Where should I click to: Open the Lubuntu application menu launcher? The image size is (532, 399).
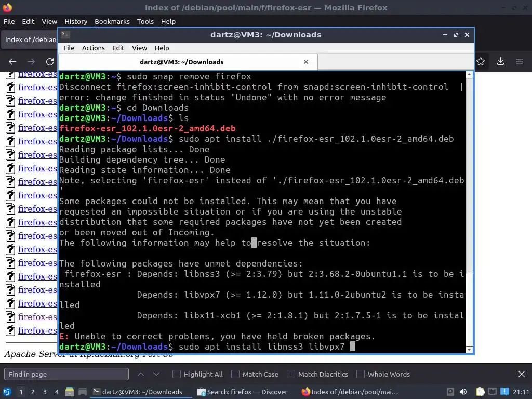click(7, 392)
